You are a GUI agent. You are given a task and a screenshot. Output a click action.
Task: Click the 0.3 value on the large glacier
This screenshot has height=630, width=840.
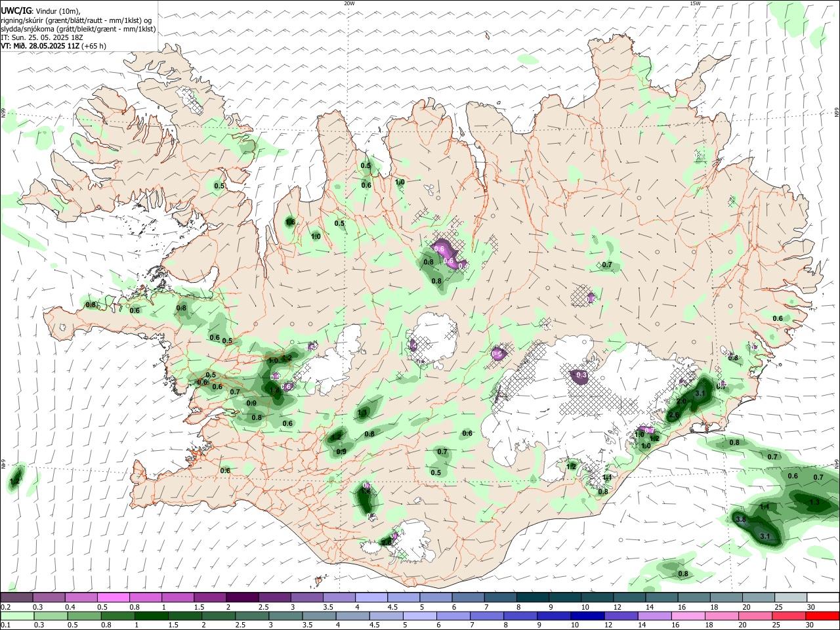coord(581,375)
